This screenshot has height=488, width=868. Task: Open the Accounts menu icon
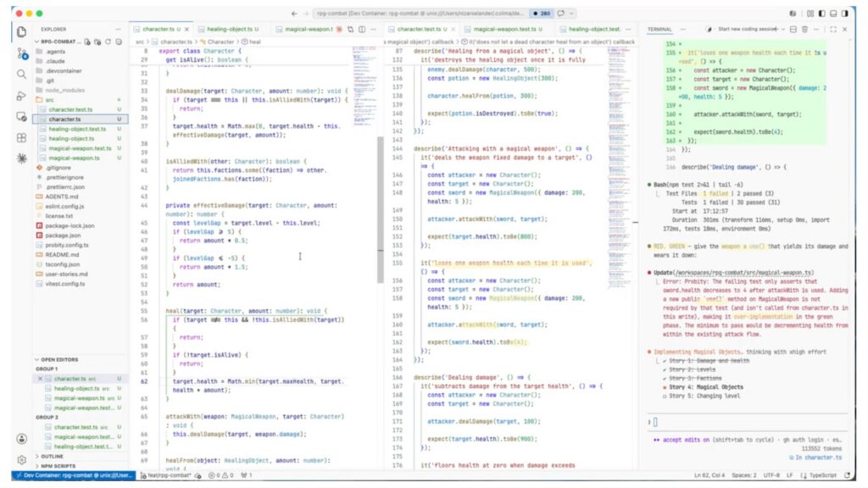point(21,439)
